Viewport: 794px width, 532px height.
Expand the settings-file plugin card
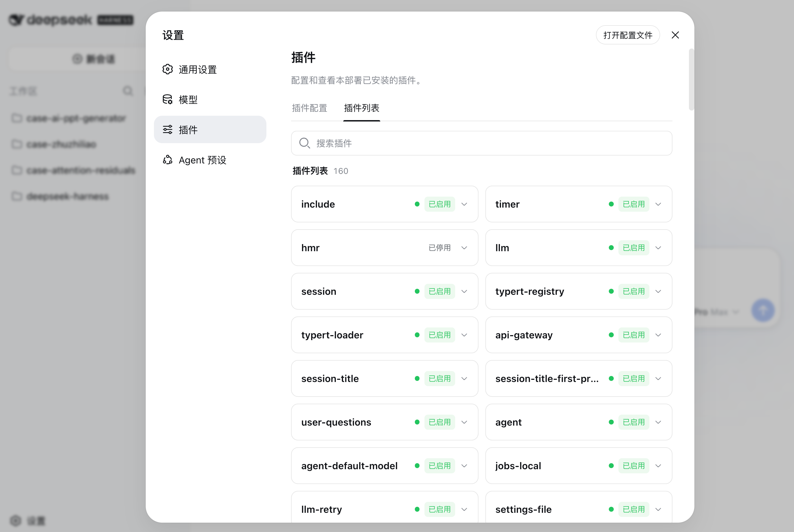658,509
